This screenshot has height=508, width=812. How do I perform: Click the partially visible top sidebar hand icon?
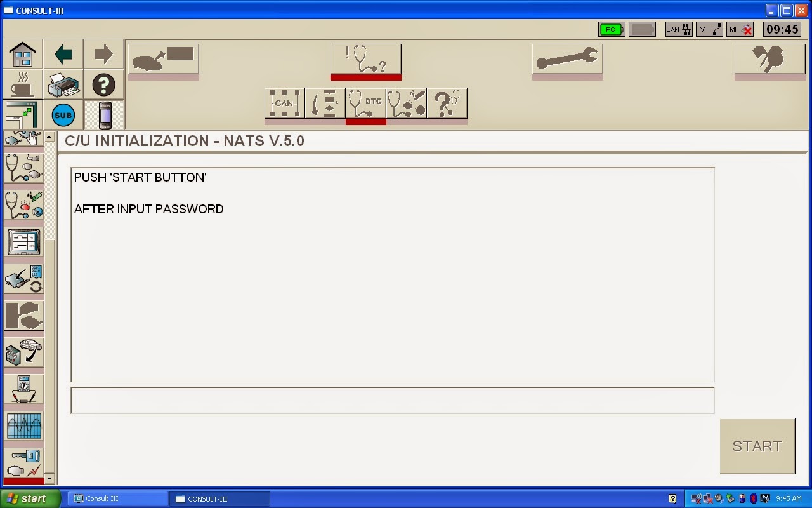pyautogui.click(x=24, y=139)
